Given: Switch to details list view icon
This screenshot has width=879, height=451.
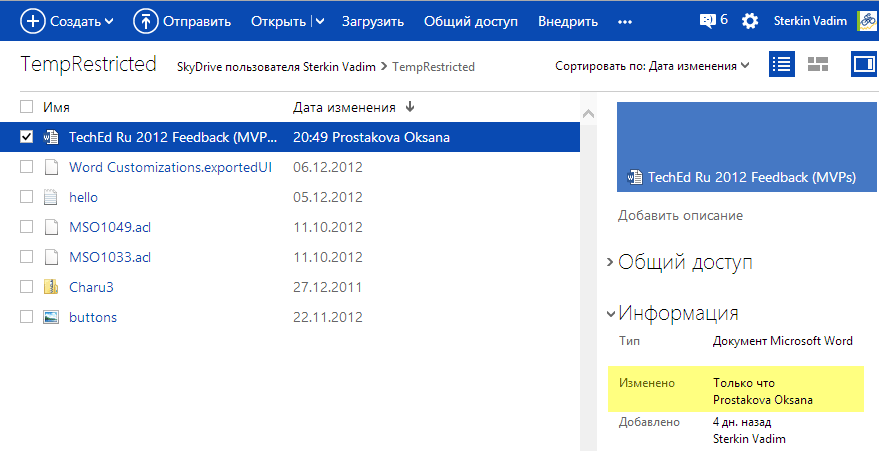Looking at the screenshot, I should pos(781,64).
